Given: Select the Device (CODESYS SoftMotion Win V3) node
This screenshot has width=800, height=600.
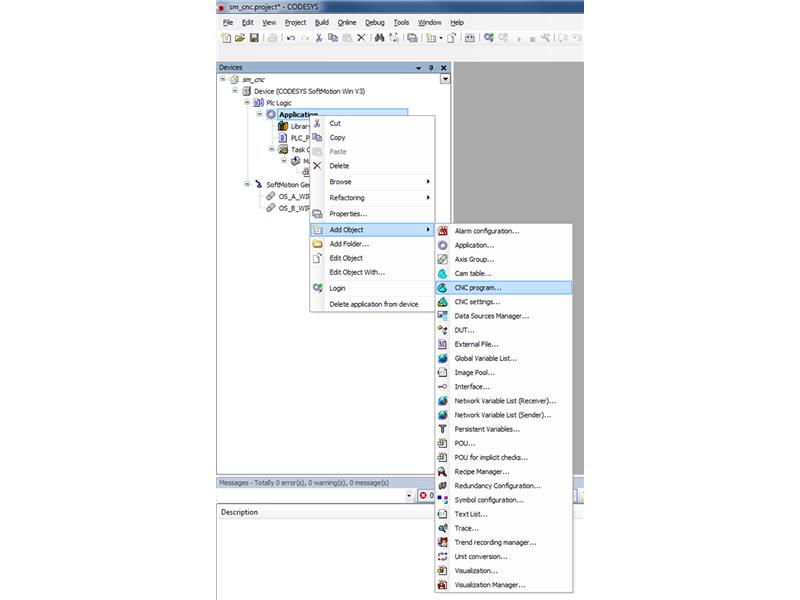Looking at the screenshot, I should 309,91.
